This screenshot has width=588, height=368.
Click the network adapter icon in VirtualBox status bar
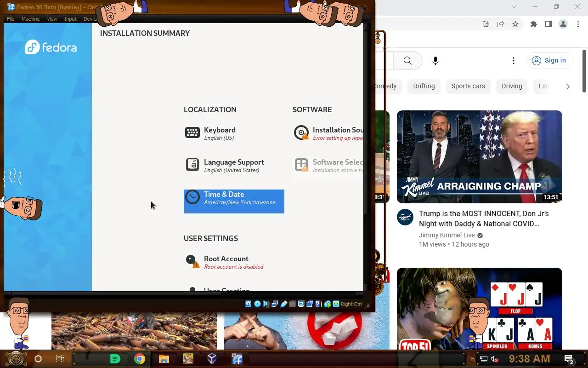coord(275,304)
